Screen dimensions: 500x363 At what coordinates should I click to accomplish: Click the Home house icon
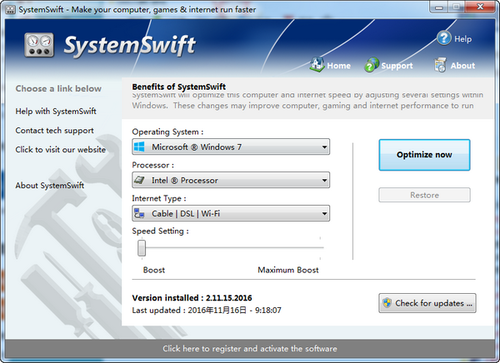317,64
